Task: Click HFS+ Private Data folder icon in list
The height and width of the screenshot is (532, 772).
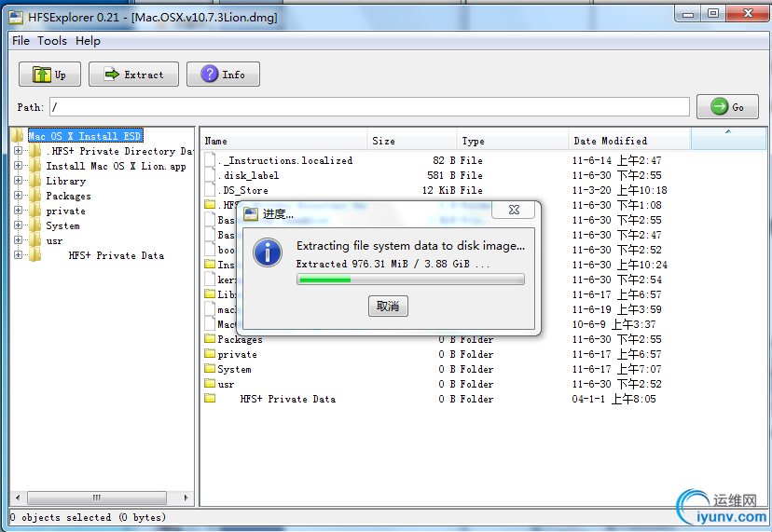Action: coord(210,398)
